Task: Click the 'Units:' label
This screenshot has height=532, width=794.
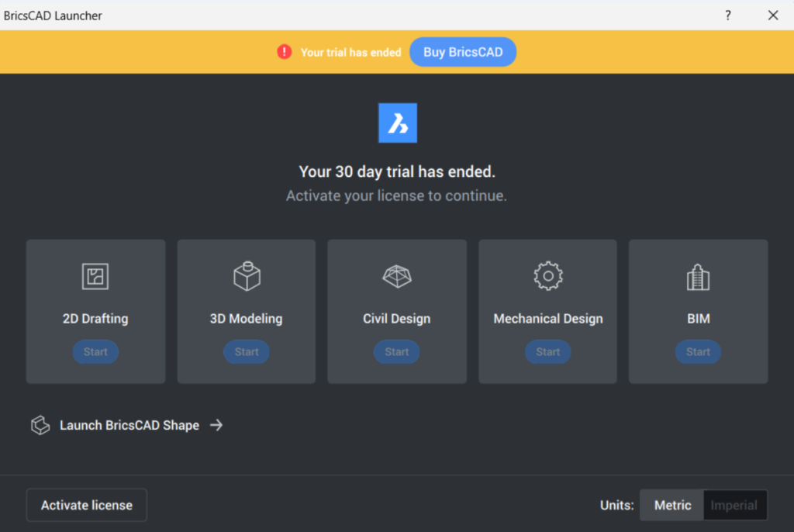Action: click(616, 505)
